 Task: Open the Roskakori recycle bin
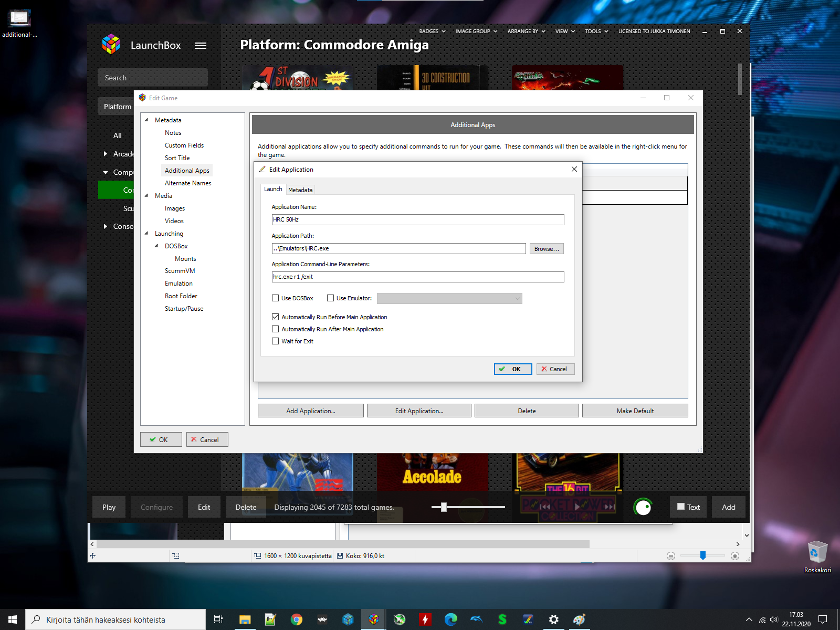(817, 556)
